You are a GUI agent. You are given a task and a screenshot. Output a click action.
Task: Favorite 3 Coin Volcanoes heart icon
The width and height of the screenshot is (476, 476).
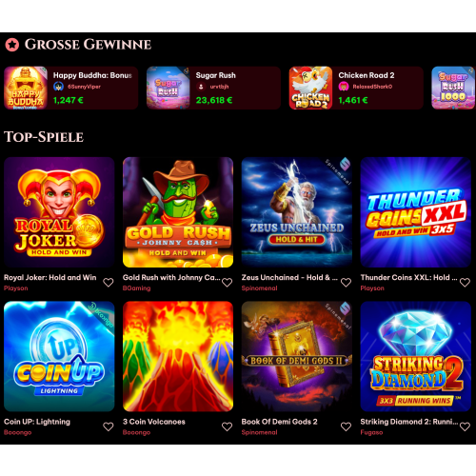click(x=227, y=426)
